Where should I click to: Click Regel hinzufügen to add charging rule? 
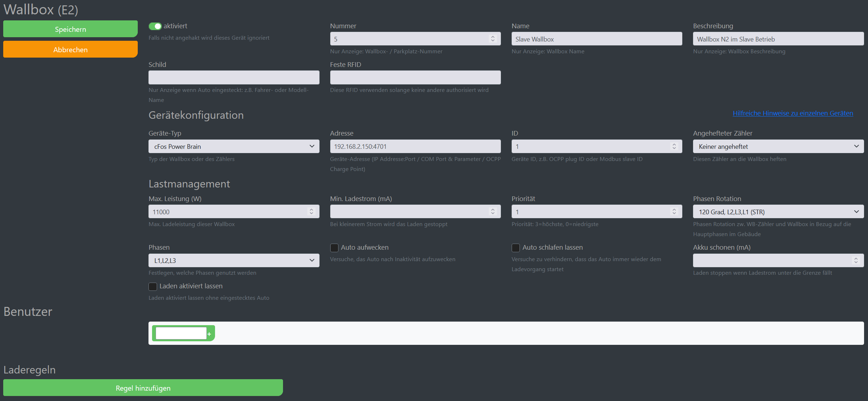(x=143, y=387)
